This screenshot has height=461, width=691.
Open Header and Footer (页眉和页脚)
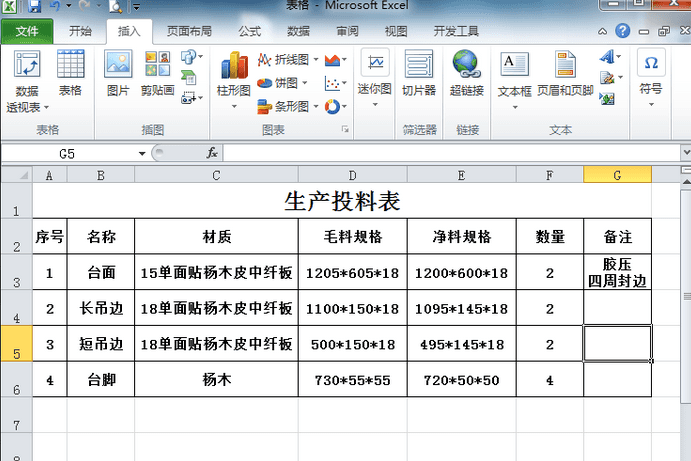565,73
